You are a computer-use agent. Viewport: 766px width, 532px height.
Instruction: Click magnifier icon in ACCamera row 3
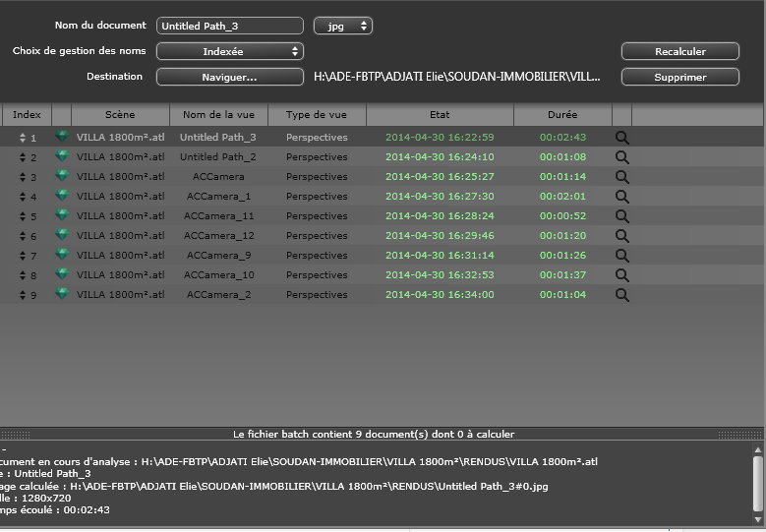tap(621, 177)
